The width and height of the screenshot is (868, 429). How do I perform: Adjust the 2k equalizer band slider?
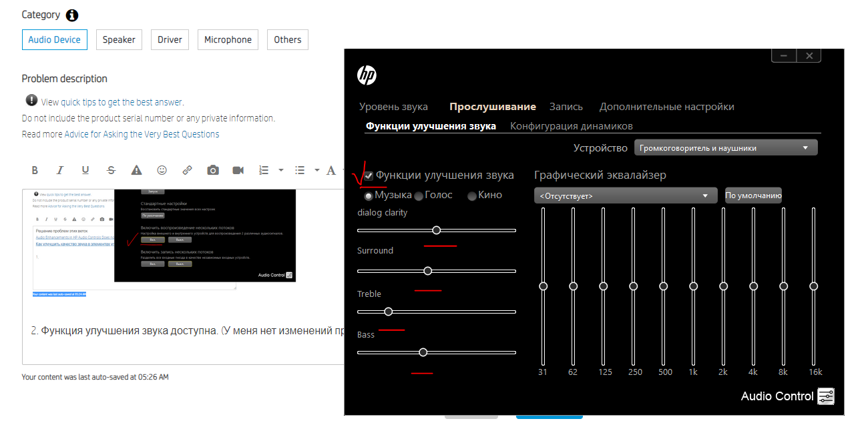[x=723, y=286]
